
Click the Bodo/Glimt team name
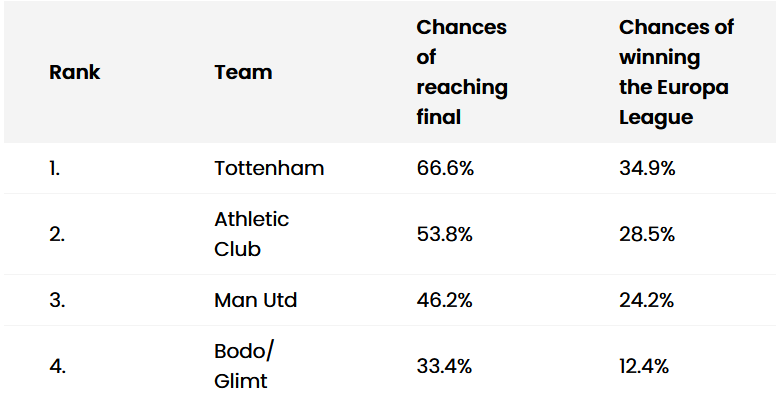coord(243,366)
